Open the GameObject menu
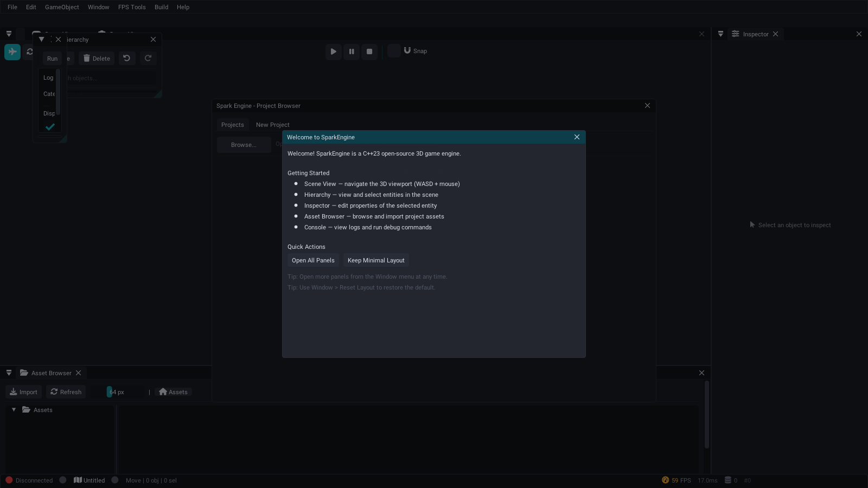This screenshot has width=868, height=488. click(62, 7)
